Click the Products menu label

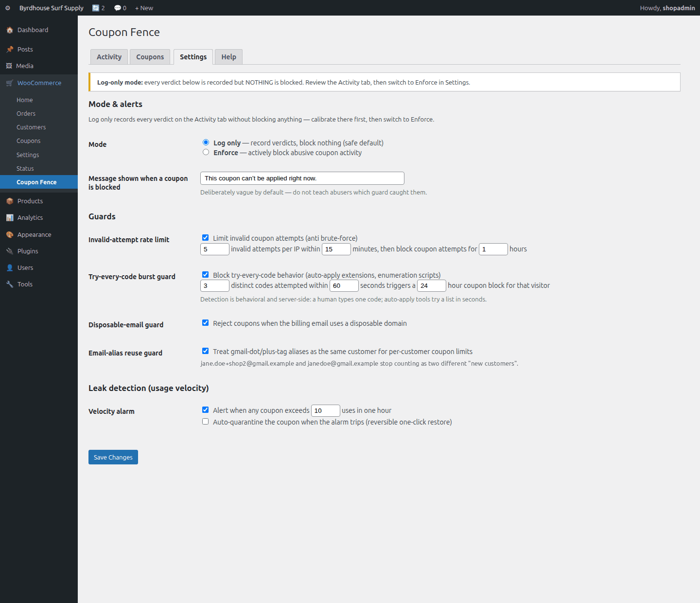(x=30, y=201)
